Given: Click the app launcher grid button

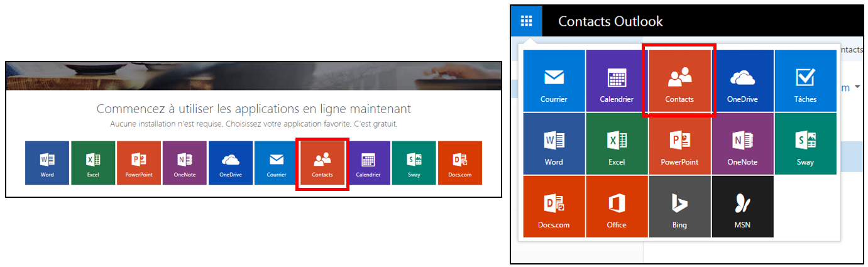Looking at the screenshot, I should [527, 21].
